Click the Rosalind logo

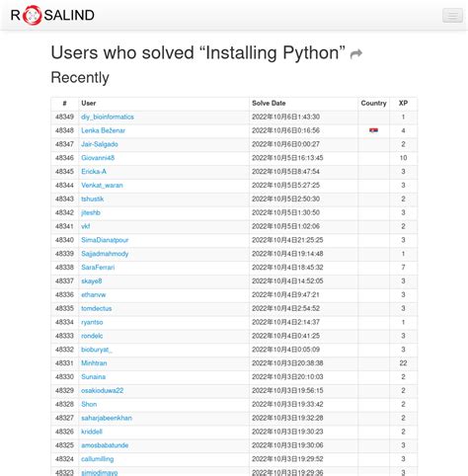click(52, 15)
